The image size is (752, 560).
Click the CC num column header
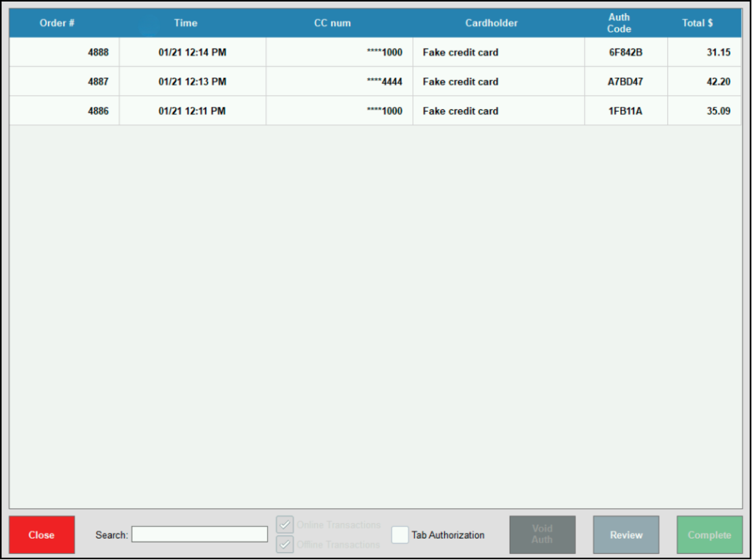tap(332, 23)
